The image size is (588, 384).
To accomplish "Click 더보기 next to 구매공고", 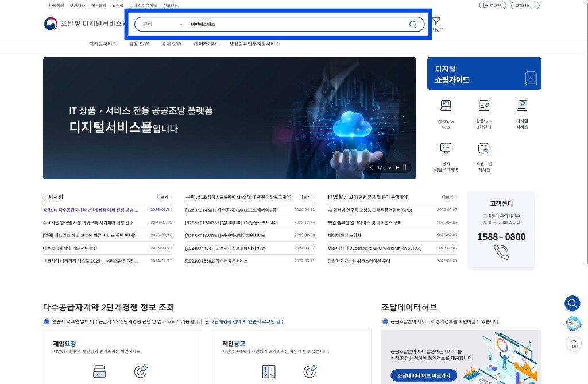I will pos(307,197).
